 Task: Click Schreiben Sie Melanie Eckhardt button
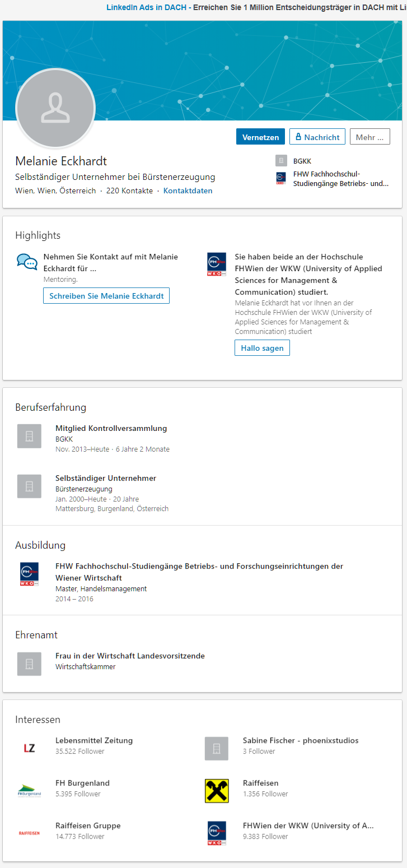(106, 295)
